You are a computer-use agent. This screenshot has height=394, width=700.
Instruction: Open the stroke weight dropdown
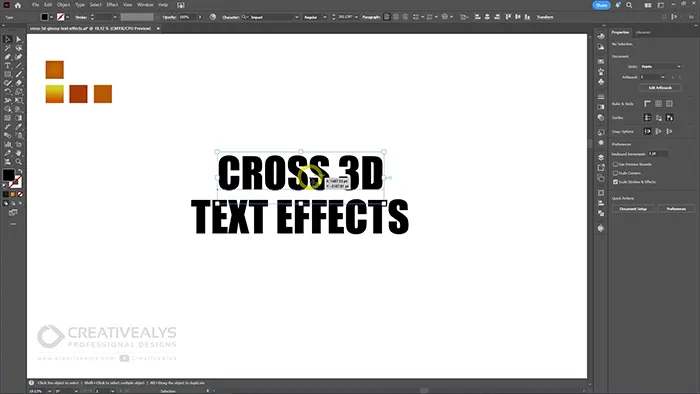[x=115, y=17]
